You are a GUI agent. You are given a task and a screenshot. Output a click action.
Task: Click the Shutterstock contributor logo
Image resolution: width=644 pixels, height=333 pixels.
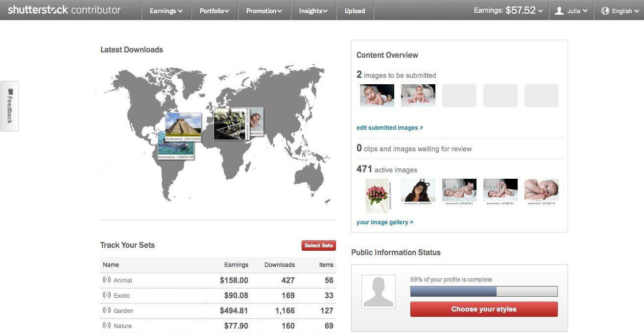[x=64, y=10]
